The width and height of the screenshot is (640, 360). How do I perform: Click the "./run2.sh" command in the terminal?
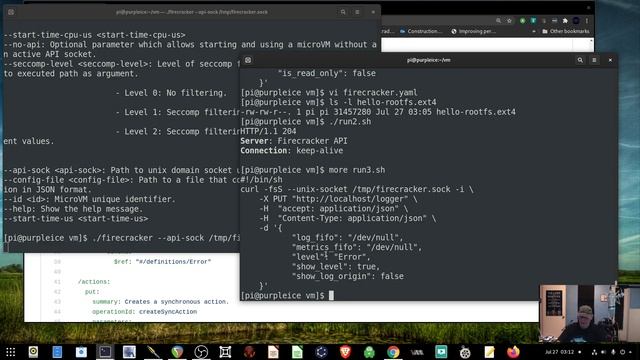click(350, 122)
